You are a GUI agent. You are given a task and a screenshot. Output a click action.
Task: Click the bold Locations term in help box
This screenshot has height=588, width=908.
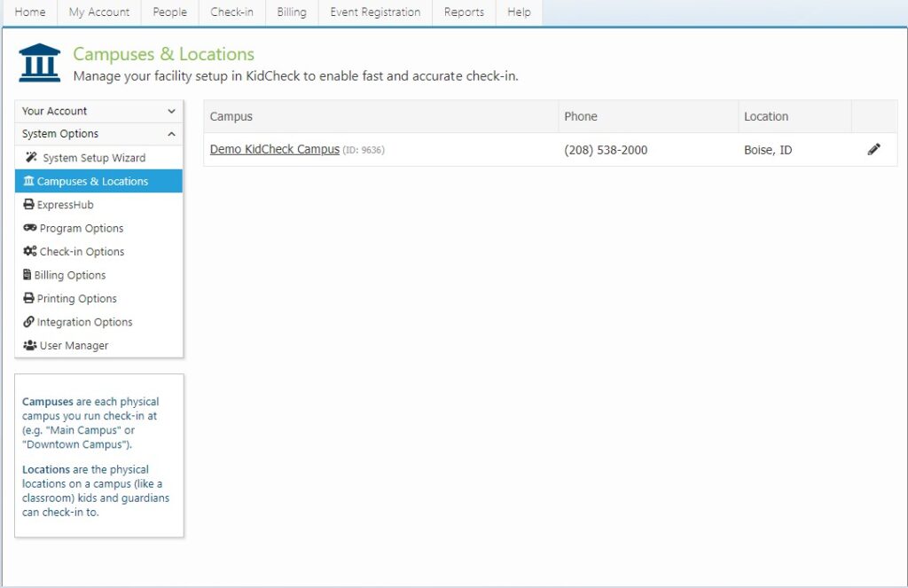[46, 469]
